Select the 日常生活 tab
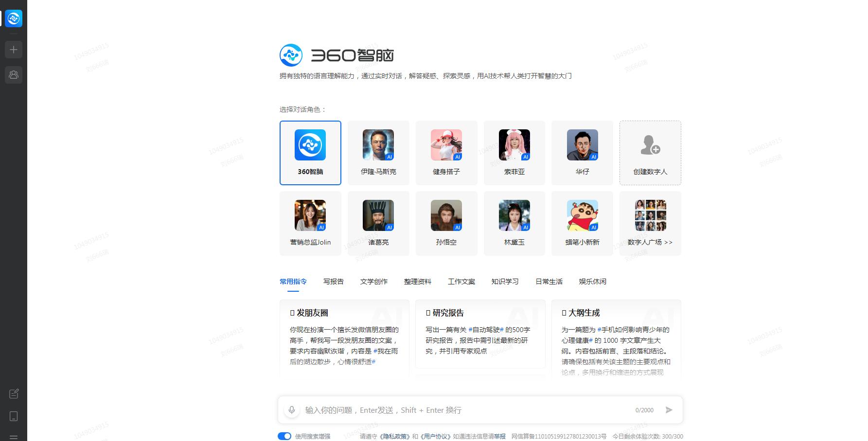The width and height of the screenshot is (868, 441). click(x=549, y=282)
